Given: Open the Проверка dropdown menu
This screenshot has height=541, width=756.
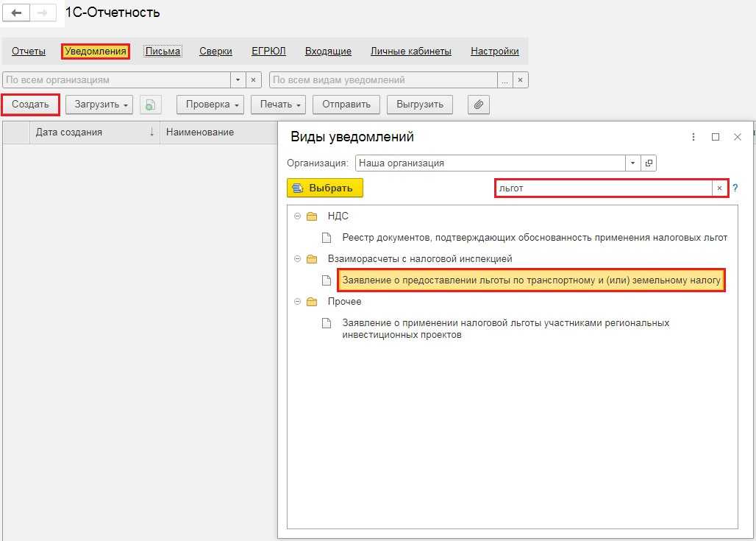Looking at the screenshot, I should pos(210,105).
